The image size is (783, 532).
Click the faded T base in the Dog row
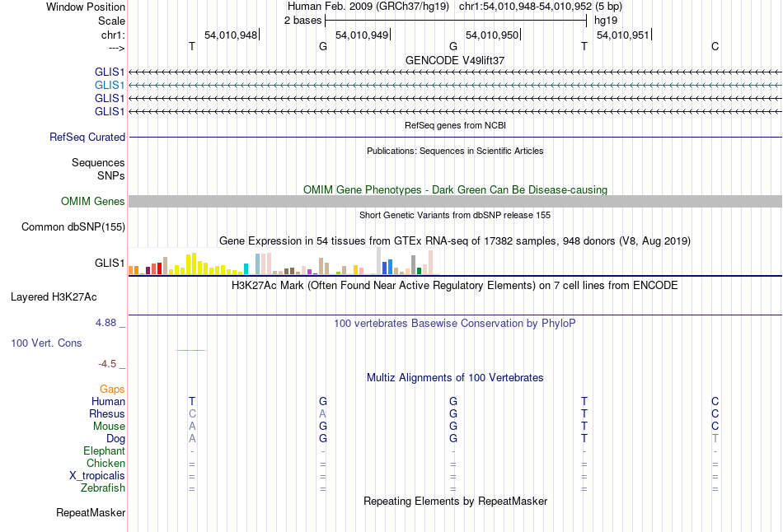(715, 439)
